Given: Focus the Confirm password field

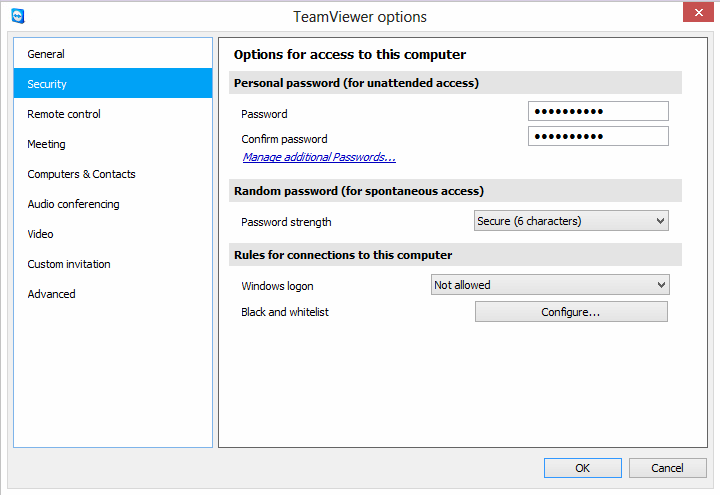Looking at the screenshot, I should [597, 137].
